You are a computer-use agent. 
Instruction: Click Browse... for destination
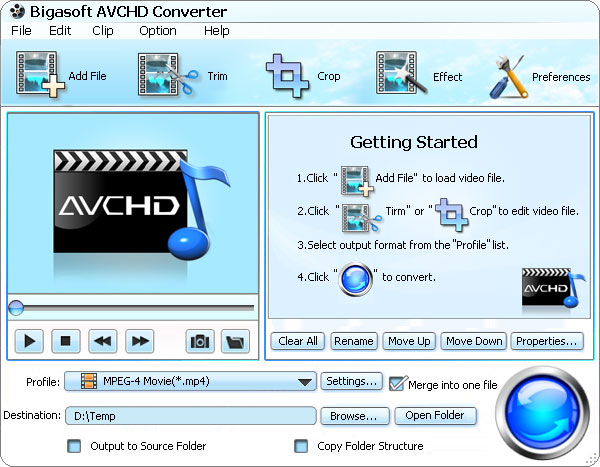pos(354,416)
